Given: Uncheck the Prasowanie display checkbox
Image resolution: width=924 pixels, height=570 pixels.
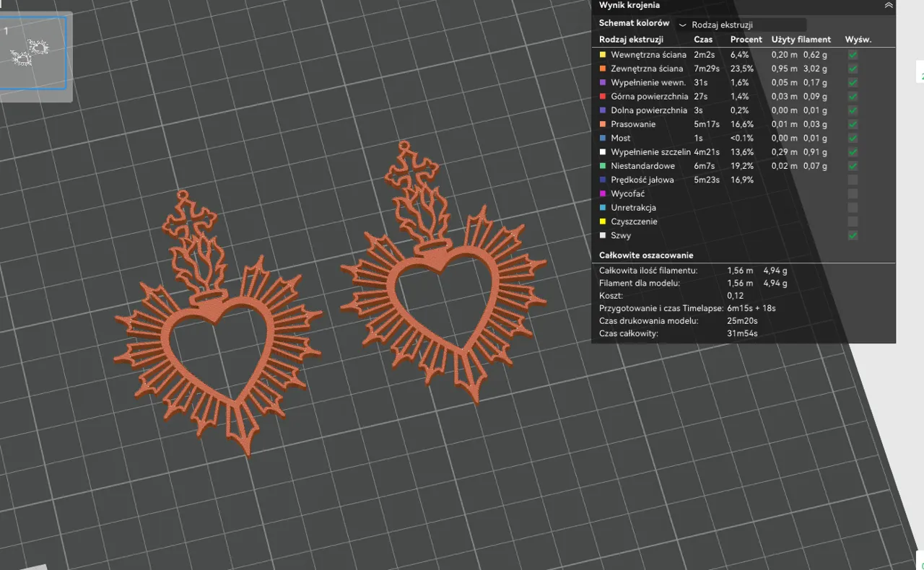Looking at the screenshot, I should (853, 124).
